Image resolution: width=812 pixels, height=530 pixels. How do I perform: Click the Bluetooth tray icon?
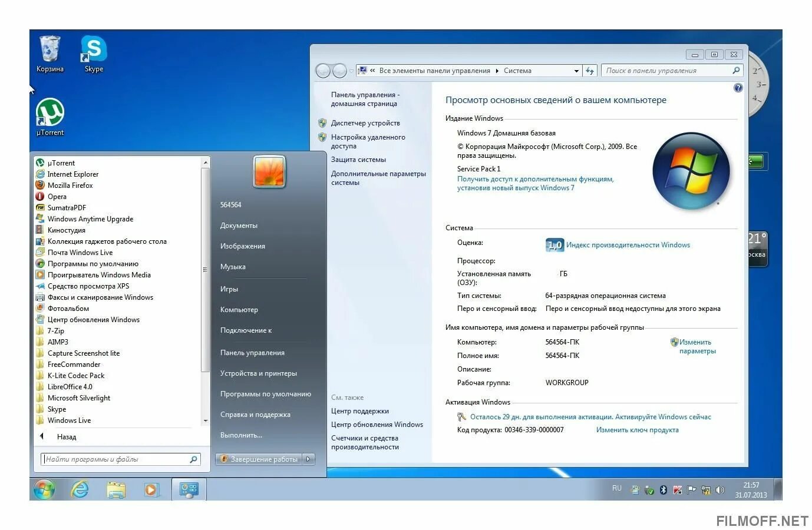click(664, 490)
